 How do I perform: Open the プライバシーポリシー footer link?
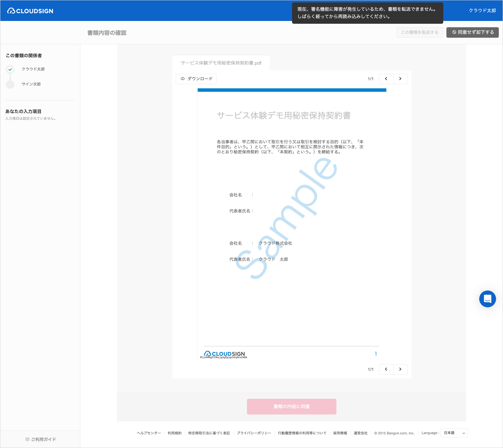pos(254,433)
